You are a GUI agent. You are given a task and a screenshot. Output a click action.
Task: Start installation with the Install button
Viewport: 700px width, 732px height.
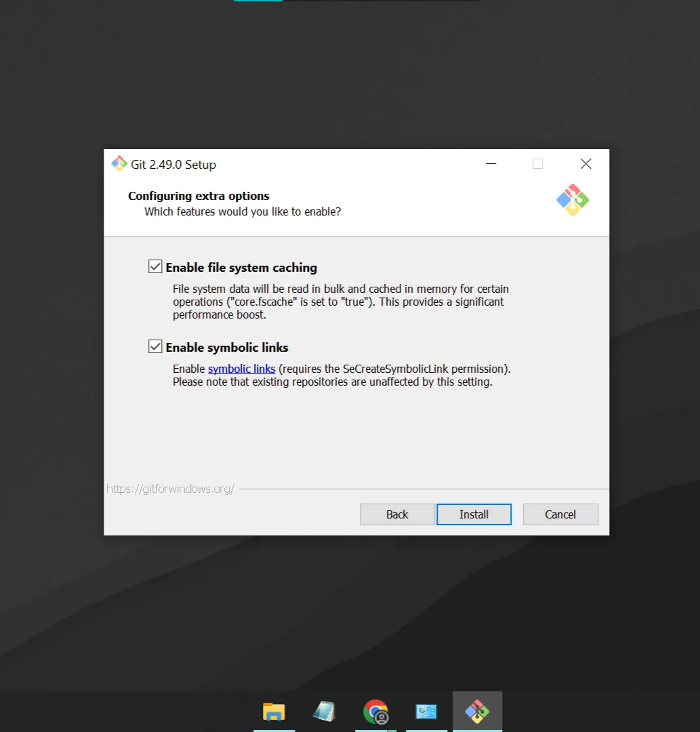click(x=474, y=514)
